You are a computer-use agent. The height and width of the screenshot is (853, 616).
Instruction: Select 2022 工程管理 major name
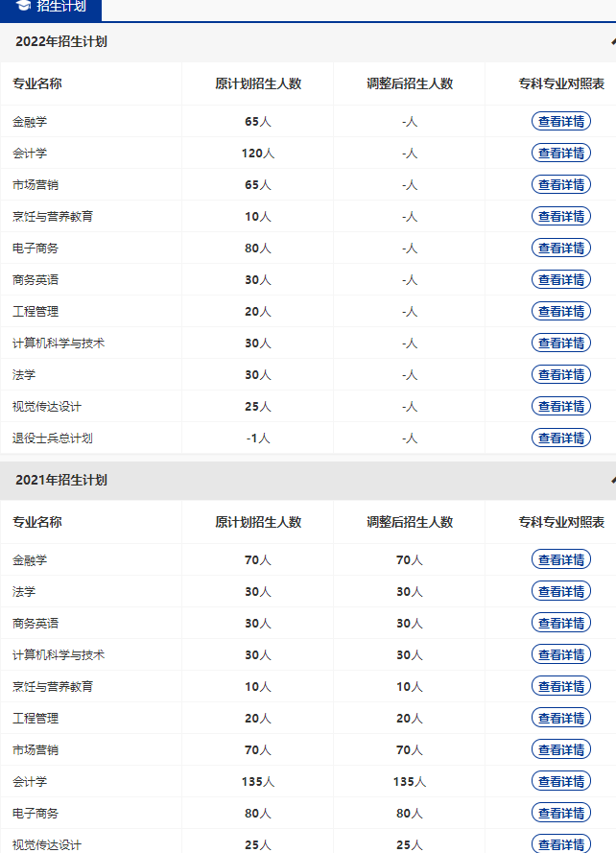click(x=36, y=312)
